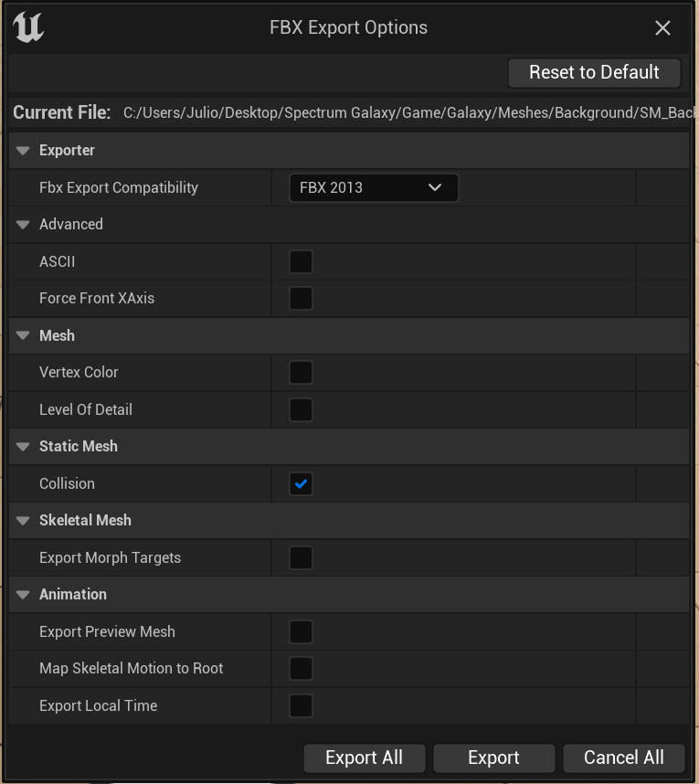Collapse the Static Mesh section

coord(23,447)
